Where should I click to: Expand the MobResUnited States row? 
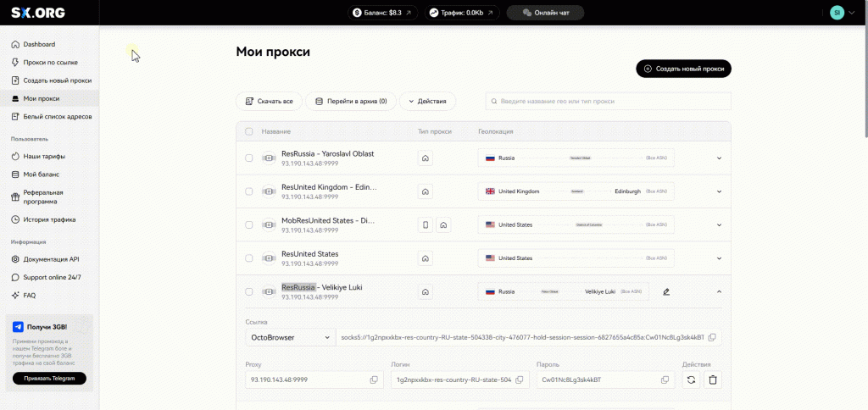click(719, 224)
